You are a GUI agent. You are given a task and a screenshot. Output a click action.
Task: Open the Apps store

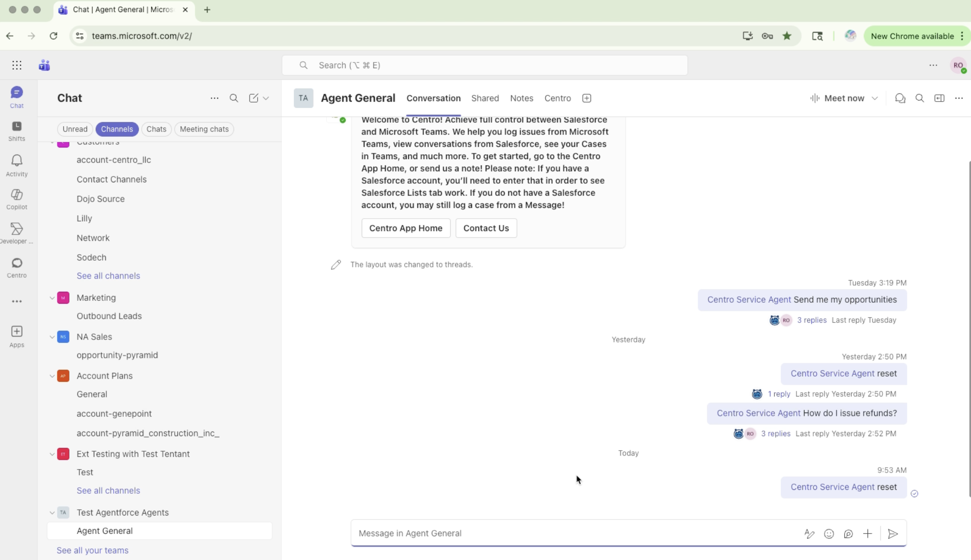point(16,337)
